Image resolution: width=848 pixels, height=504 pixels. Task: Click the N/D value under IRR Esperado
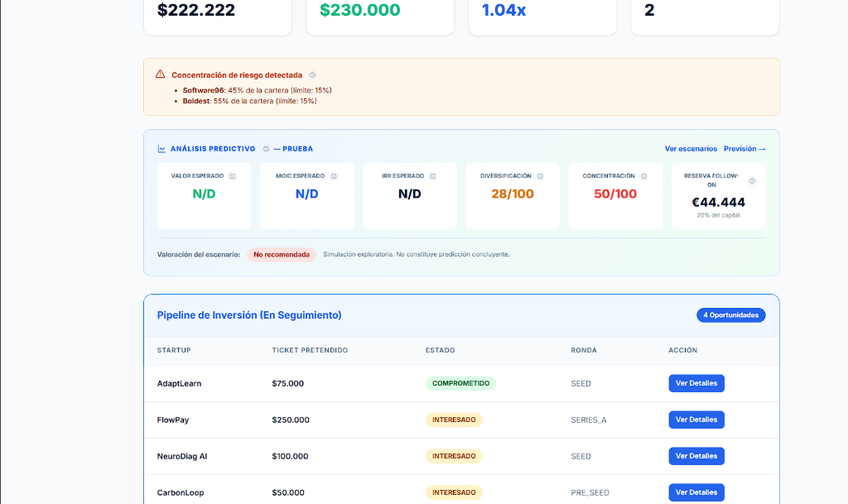[409, 194]
